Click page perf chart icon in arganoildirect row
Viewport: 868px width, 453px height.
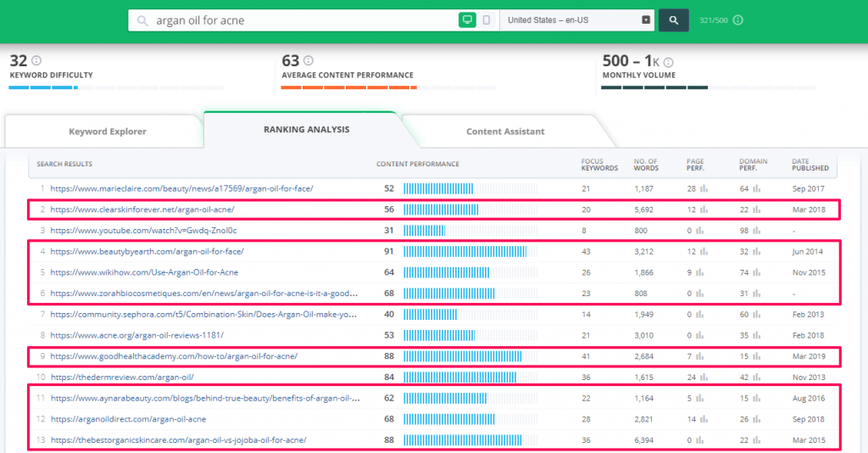coord(704,419)
